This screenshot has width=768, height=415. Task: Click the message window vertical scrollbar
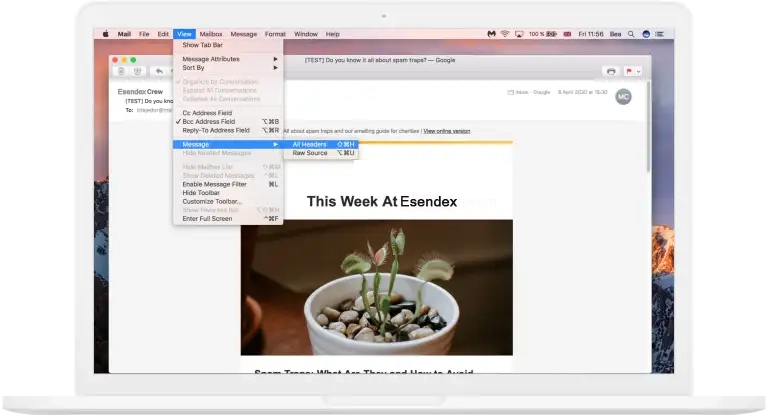649,127
